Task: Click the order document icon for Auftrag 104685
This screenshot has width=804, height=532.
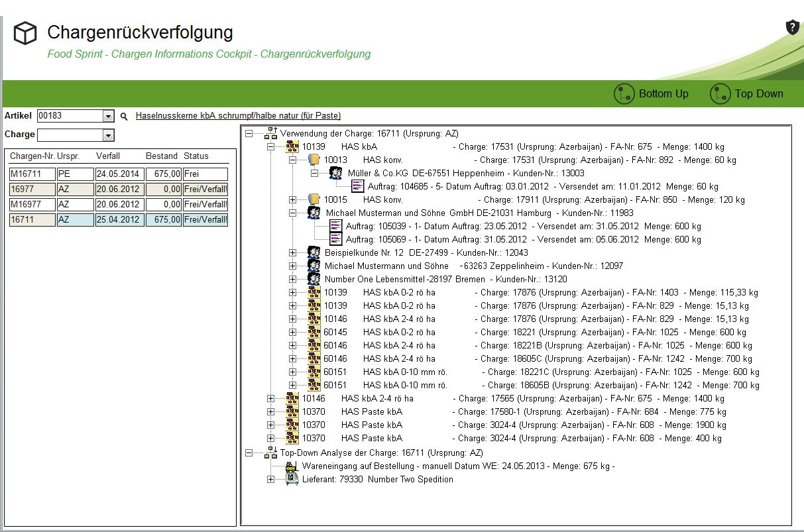Action: [x=357, y=186]
